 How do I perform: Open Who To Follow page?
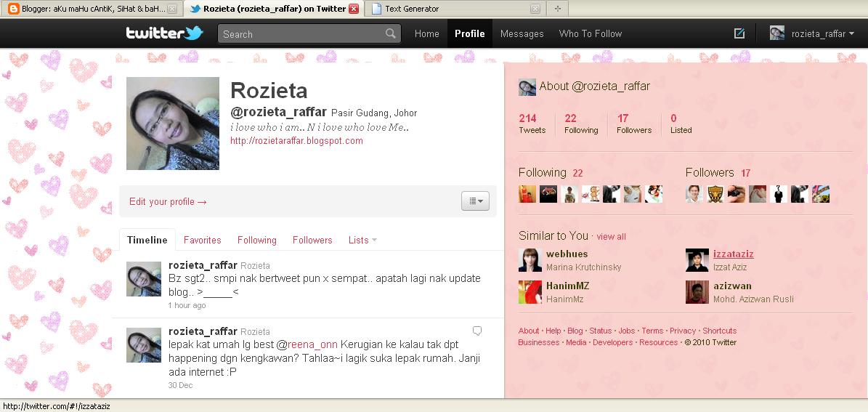(590, 33)
